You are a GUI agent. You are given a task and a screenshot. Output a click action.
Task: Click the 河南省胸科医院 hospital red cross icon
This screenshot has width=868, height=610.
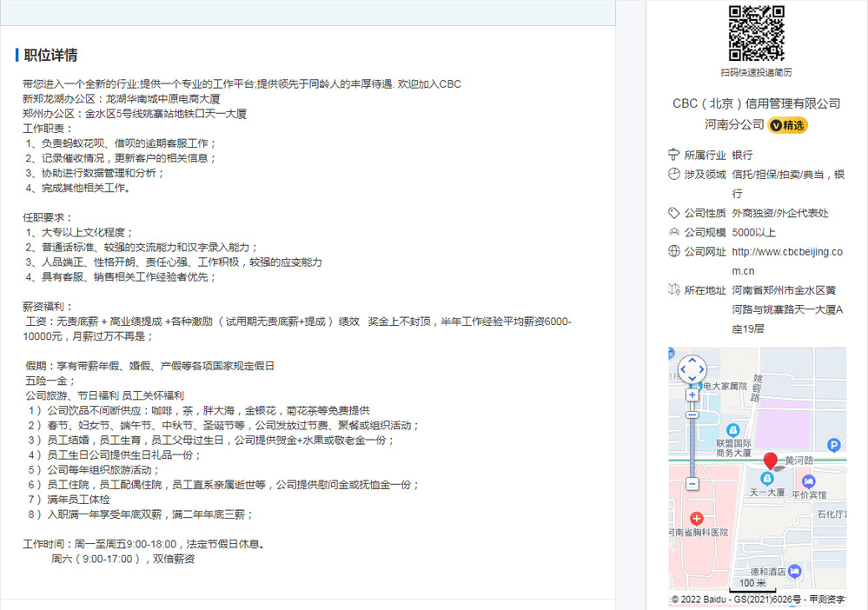coord(695,517)
